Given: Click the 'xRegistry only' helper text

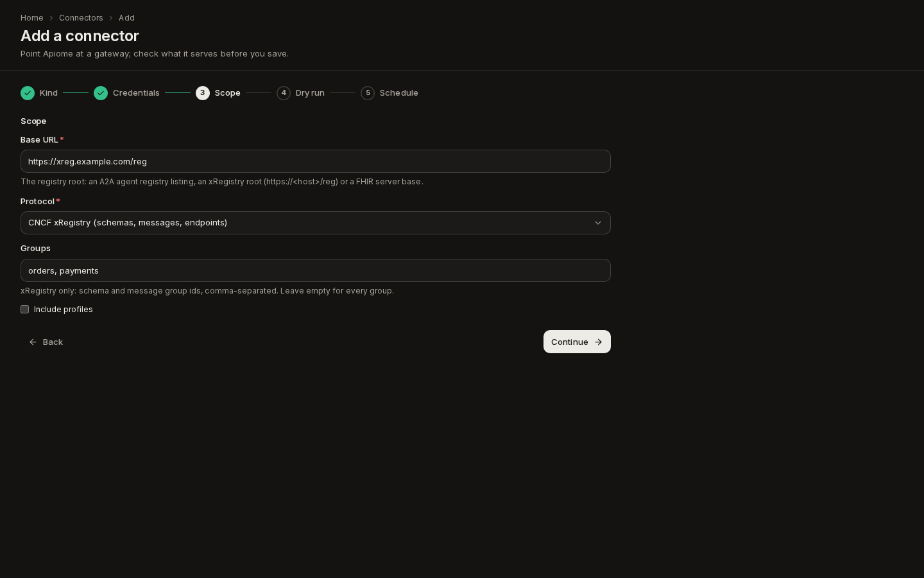Looking at the screenshot, I should pos(207,291).
